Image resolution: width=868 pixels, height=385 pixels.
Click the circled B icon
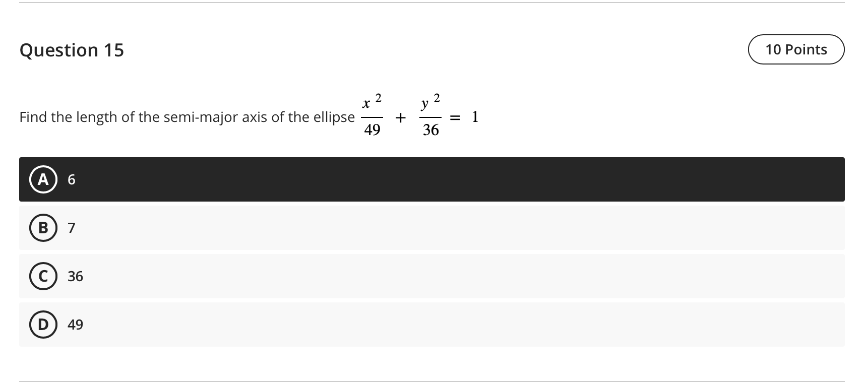(x=43, y=228)
